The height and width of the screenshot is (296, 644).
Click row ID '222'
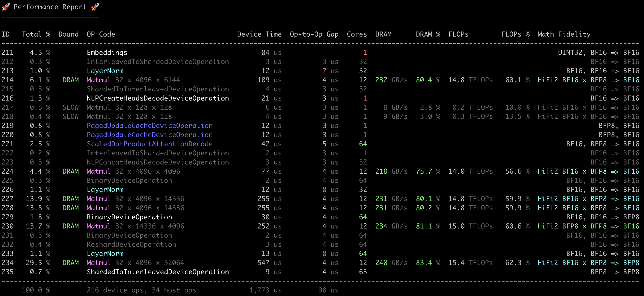point(8,153)
